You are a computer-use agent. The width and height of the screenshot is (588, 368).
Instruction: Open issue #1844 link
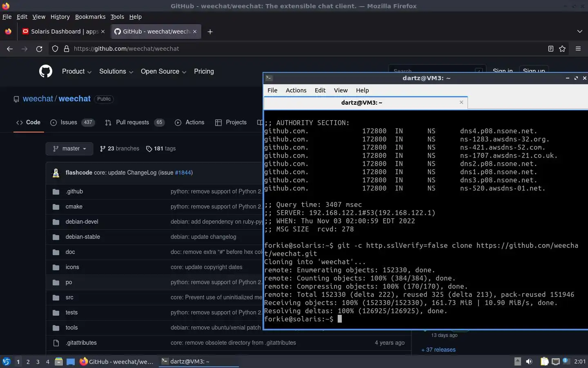(183, 173)
